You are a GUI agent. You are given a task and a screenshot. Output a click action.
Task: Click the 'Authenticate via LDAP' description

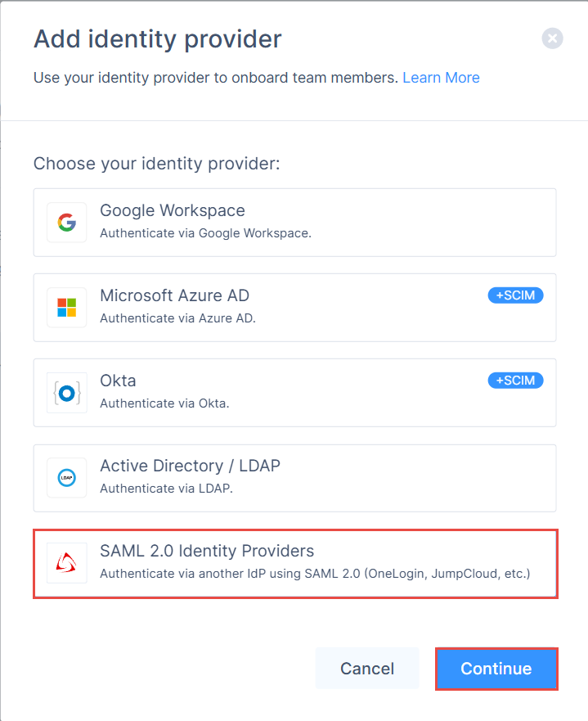click(166, 488)
